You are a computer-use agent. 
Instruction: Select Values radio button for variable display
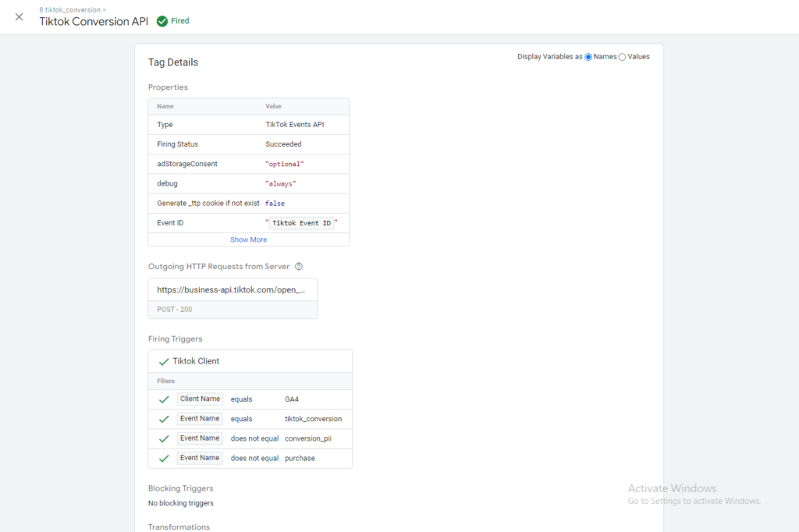622,57
